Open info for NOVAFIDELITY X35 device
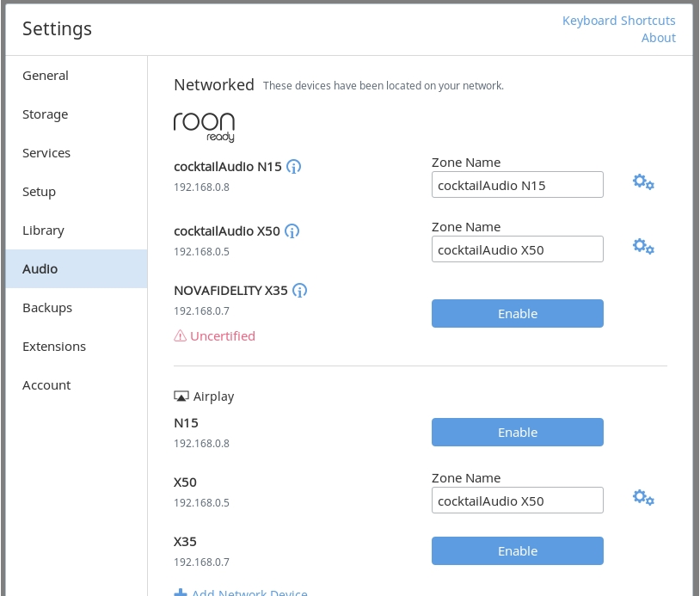This screenshot has width=700, height=596. [299, 291]
